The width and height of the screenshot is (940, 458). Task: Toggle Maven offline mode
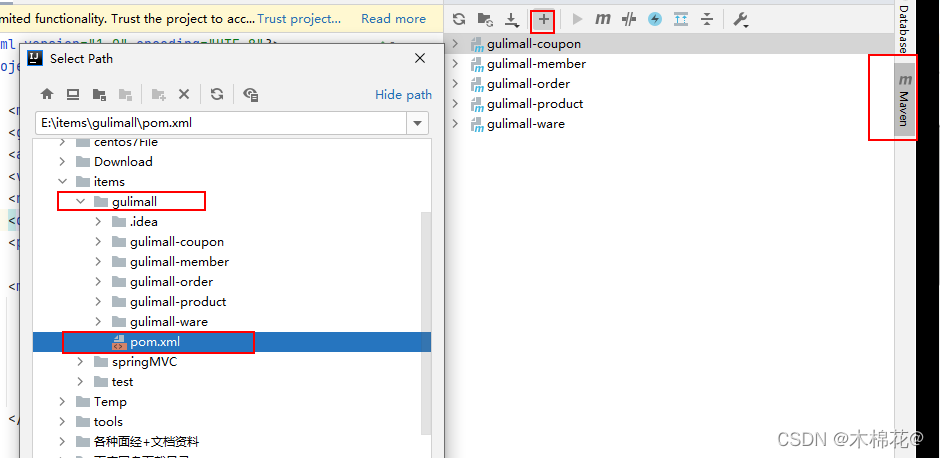(629, 19)
